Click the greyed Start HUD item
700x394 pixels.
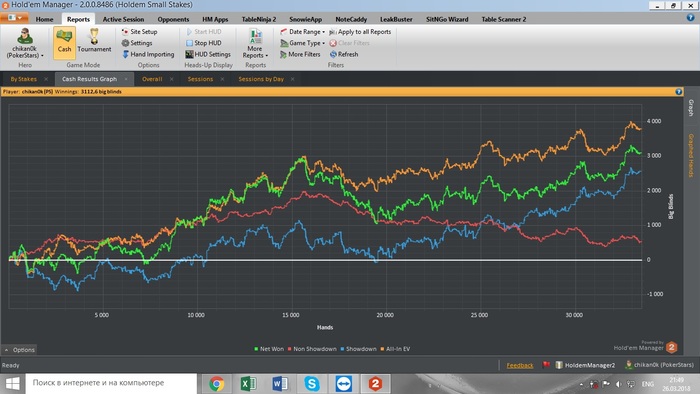tap(204, 32)
